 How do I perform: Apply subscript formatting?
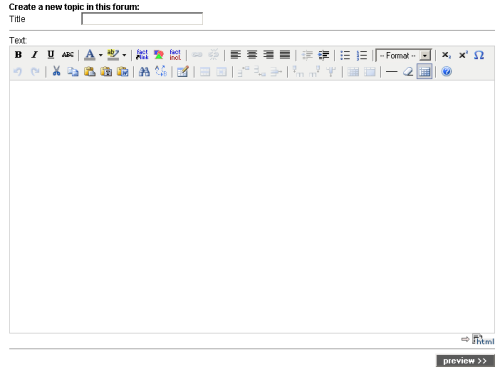[x=446, y=55]
